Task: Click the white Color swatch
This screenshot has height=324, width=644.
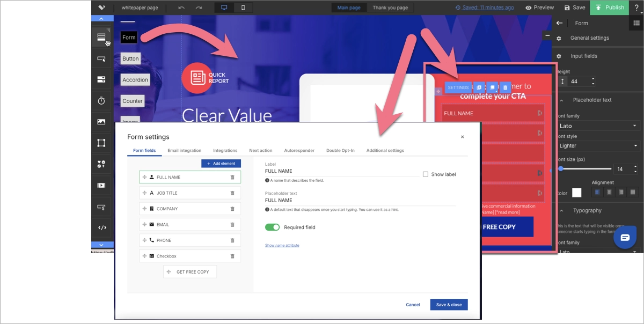Action: coord(576,193)
